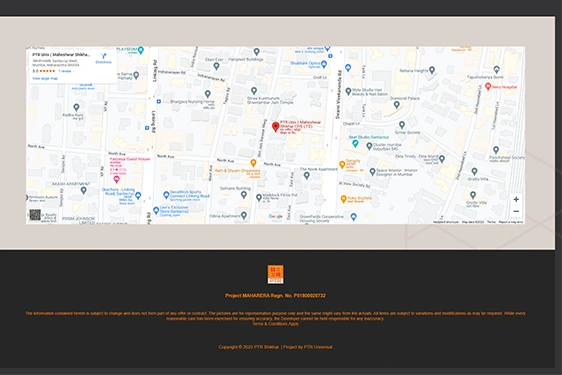Select the Diamond Palace location pin

[x=396, y=105]
